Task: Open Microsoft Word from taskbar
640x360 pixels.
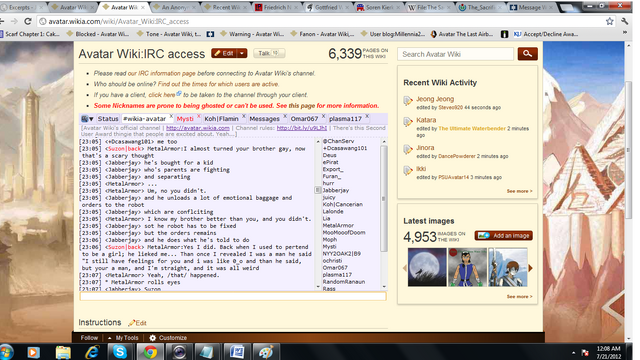Action: [237, 352]
